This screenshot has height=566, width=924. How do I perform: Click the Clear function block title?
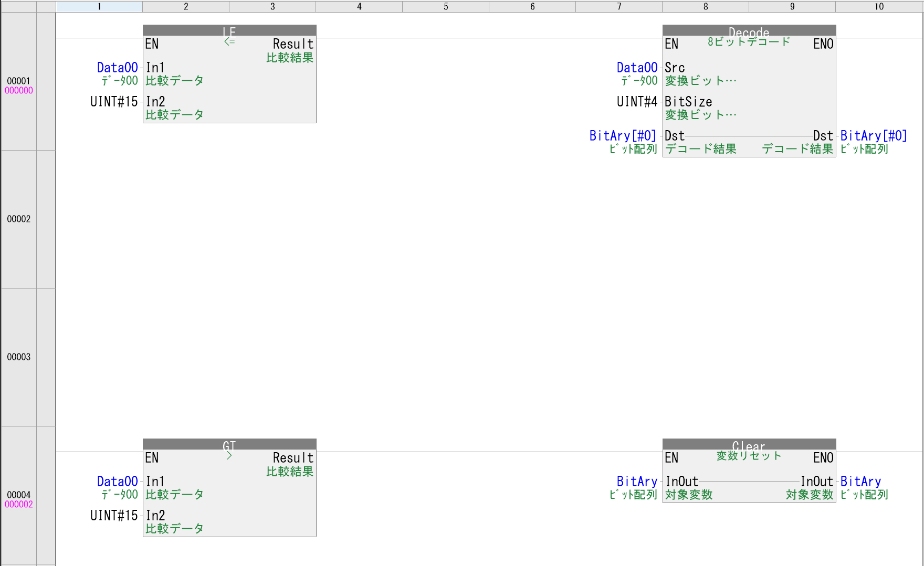749,445
